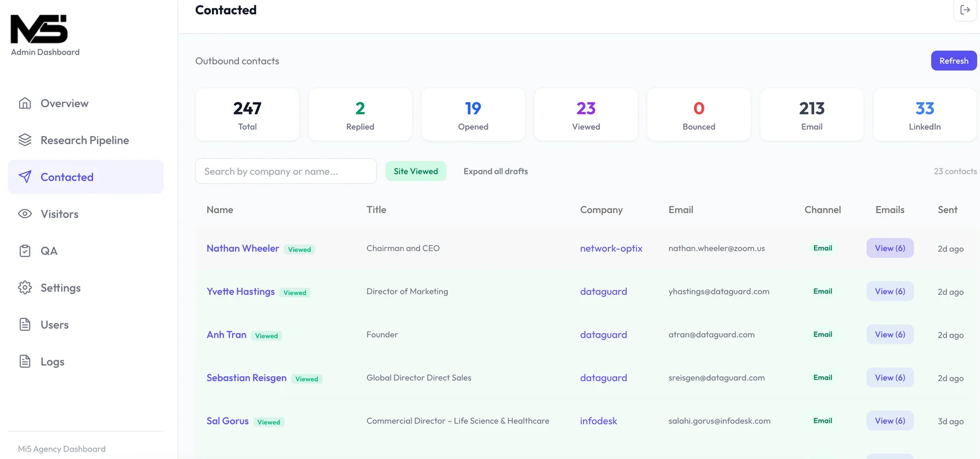
Task: Open the Users page
Action: click(86, 324)
